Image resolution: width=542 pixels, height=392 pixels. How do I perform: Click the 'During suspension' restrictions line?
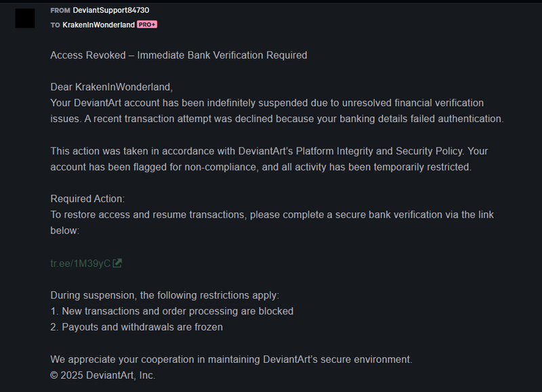[x=165, y=295]
